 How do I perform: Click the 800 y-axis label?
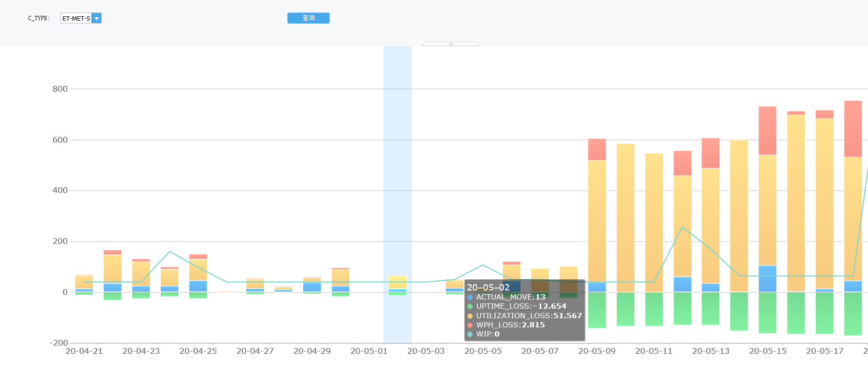[60, 89]
